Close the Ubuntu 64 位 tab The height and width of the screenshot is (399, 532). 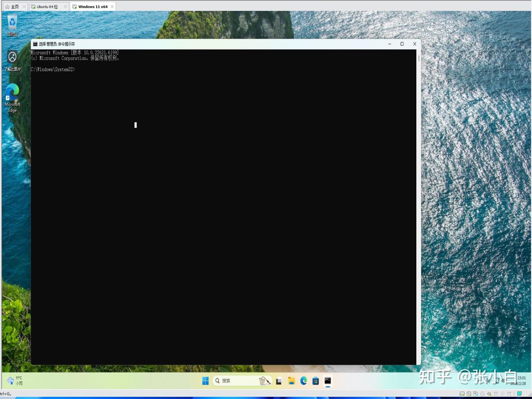[65, 7]
